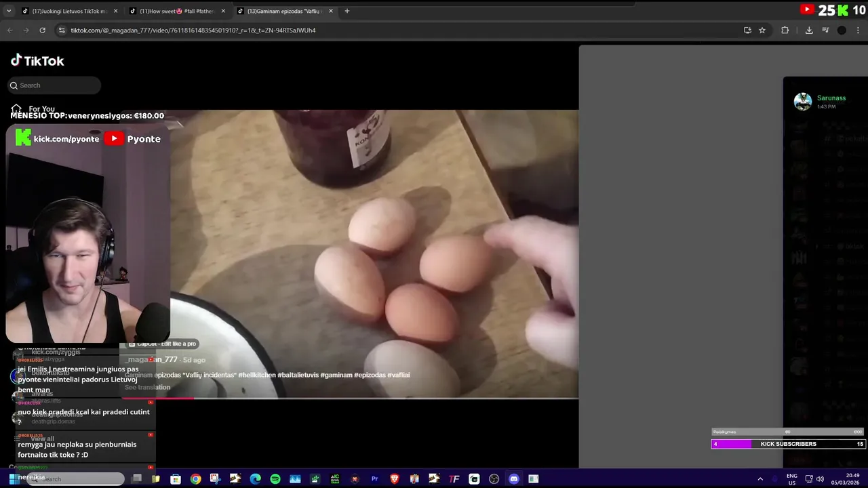Open network settings in system tray
The height and width of the screenshot is (488, 868).
coord(810,479)
